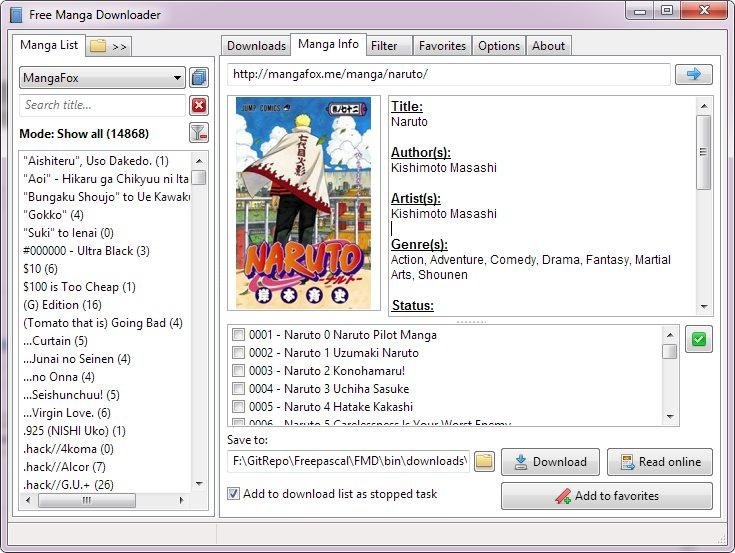Maximize the Free Manga Downloader window
Screen dimensions: 735x553
[x=667, y=10]
